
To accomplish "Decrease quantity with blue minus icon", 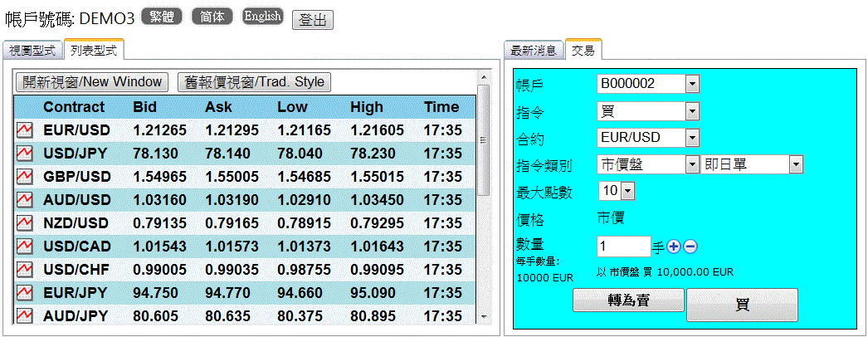I will (690, 247).
